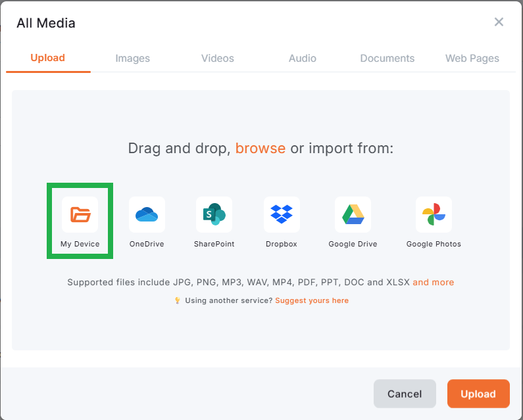
Task: Show the Documents tab
Action: tap(387, 58)
